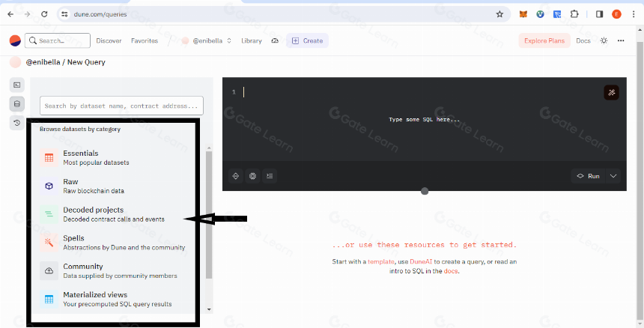Click the AI wand icon in the editor
This screenshot has width=644, height=328.
[611, 92]
